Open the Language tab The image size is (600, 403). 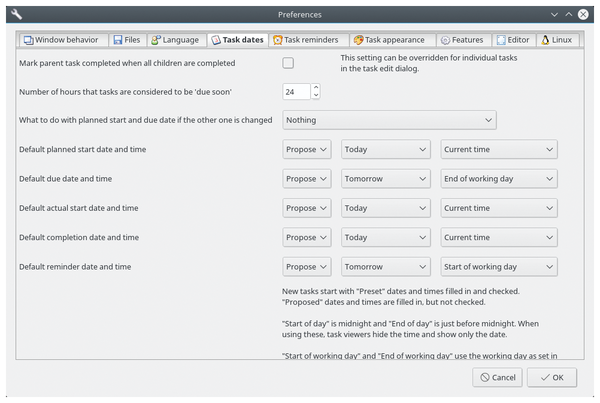(x=175, y=40)
